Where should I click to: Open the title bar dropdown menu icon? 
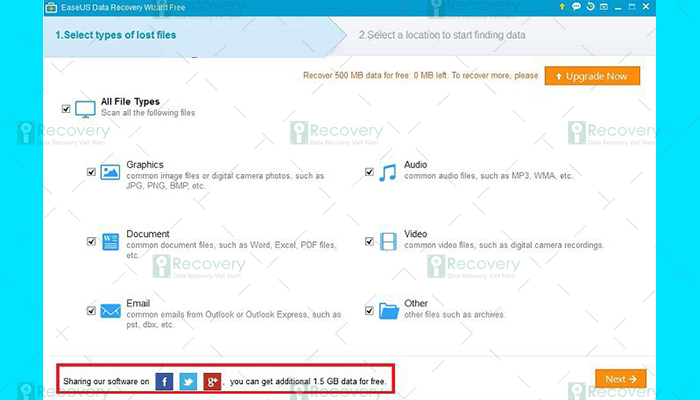(604, 7)
